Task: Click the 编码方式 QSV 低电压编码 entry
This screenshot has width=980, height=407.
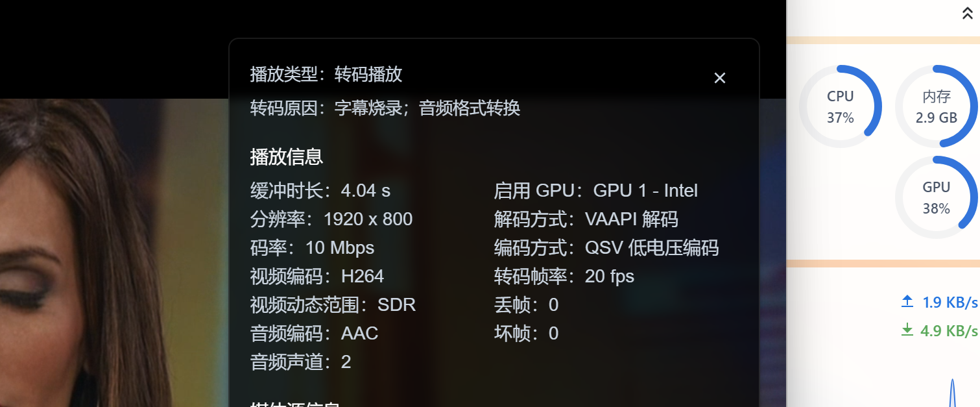Action: [x=606, y=248]
